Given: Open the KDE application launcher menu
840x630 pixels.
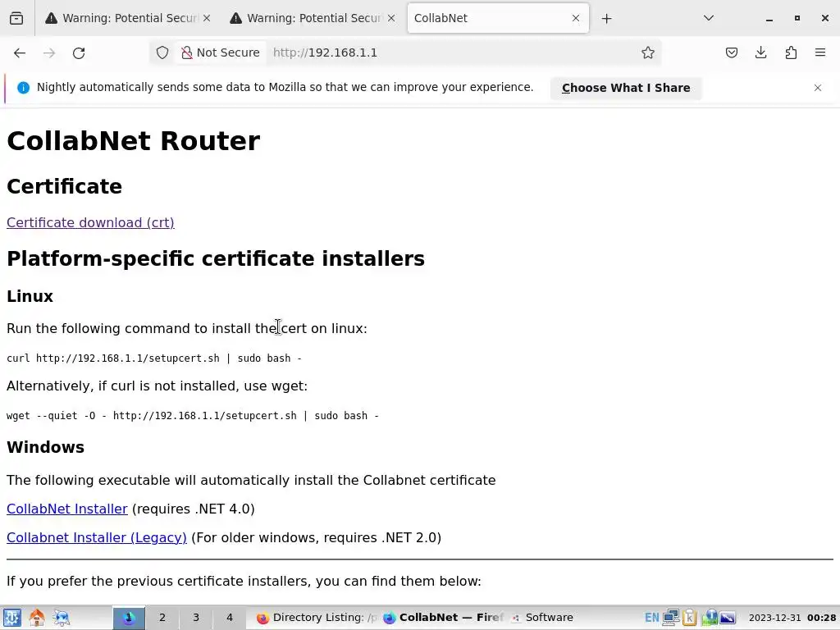Looking at the screenshot, I should click(x=11, y=618).
